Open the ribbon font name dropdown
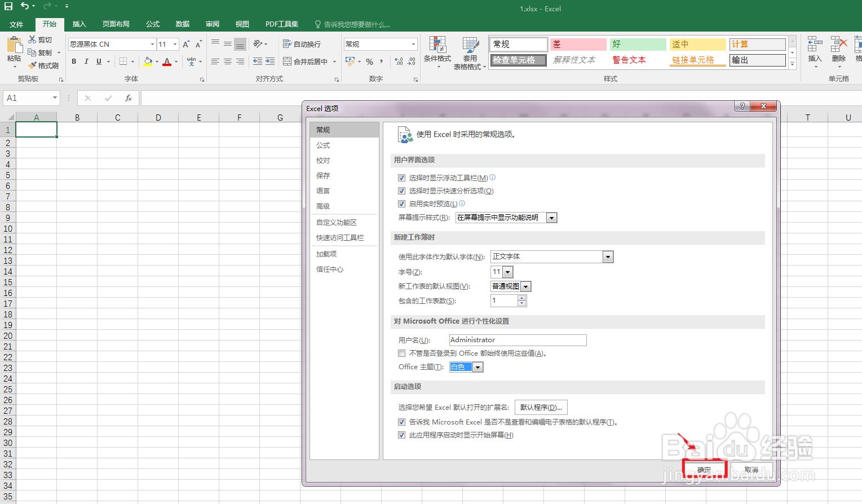This screenshot has height=504, width=862. click(x=152, y=44)
